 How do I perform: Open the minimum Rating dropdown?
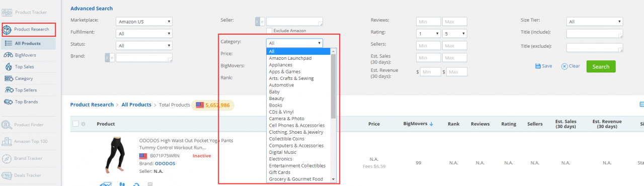429,34
